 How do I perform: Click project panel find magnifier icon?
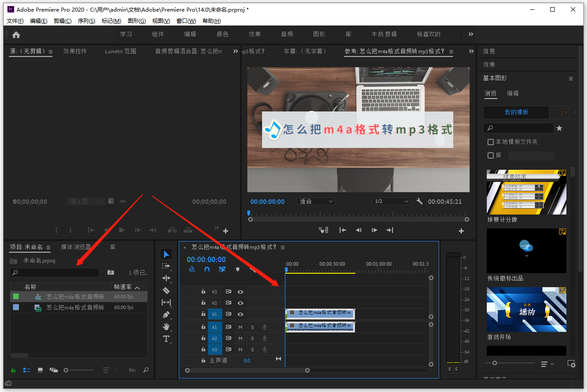pos(146,370)
